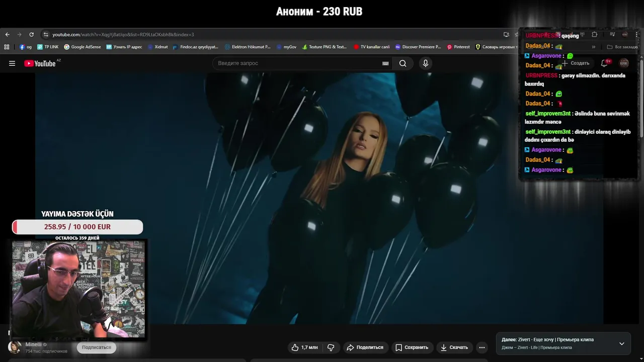The width and height of the screenshot is (644, 362).
Task: Click the self_improvem3nt 'Əslində buna' chat message
Action: click(x=577, y=118)
